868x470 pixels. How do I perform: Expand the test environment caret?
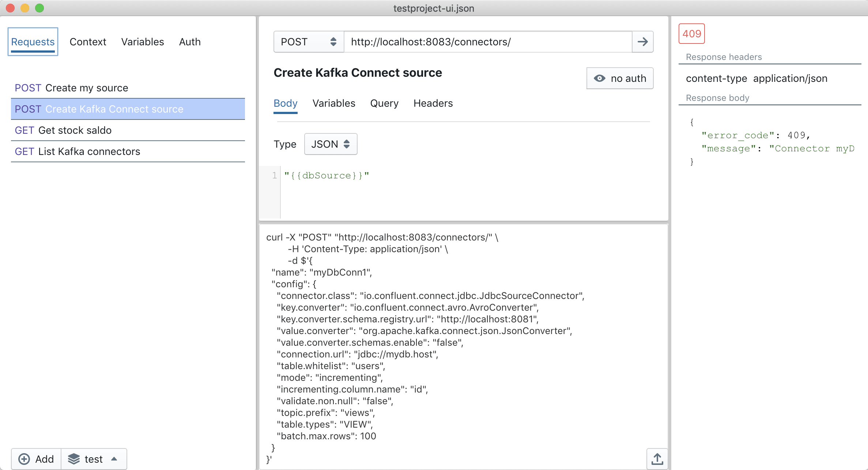pos(114,459)
